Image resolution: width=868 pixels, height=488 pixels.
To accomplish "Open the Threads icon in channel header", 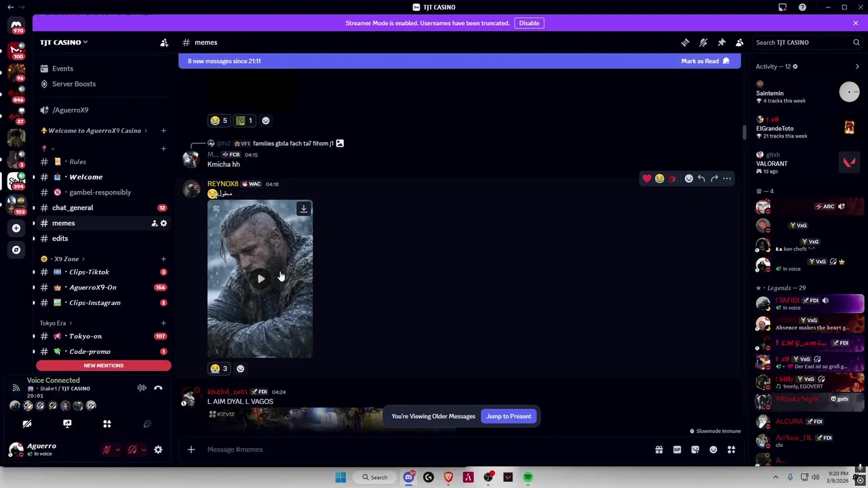I will (x=685, y=42).
